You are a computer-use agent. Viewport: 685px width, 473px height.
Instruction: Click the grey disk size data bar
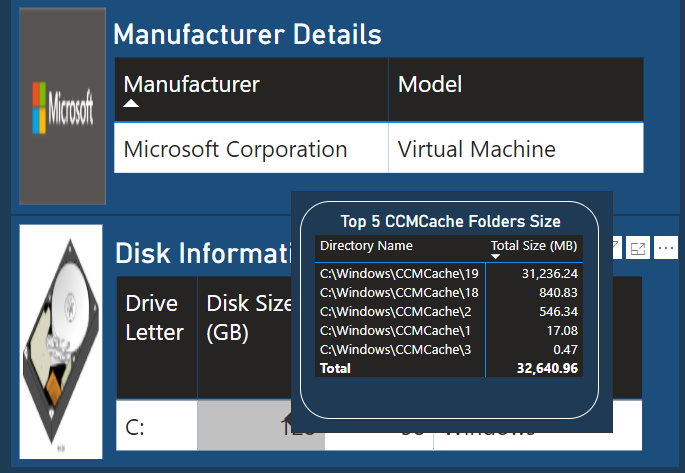click(244, 426)
